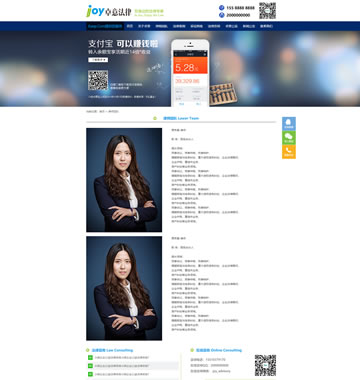Click the phone mockup showing 5.28 in banner

(x=190, y=73)
